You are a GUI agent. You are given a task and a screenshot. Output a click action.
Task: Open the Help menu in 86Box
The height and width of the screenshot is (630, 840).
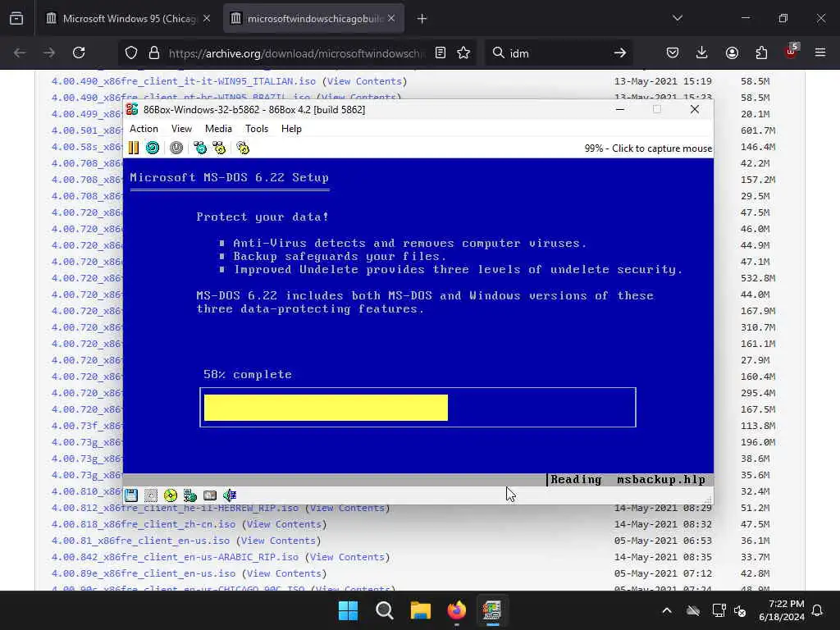click(291, 129)
